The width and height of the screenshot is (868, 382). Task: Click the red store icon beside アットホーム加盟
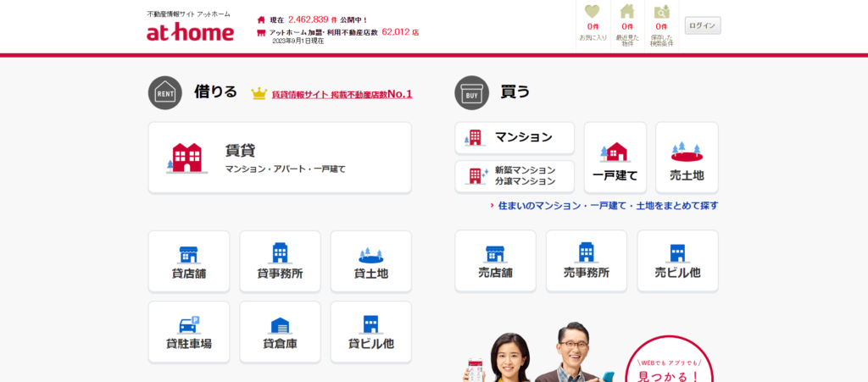(x=261, y=33)
